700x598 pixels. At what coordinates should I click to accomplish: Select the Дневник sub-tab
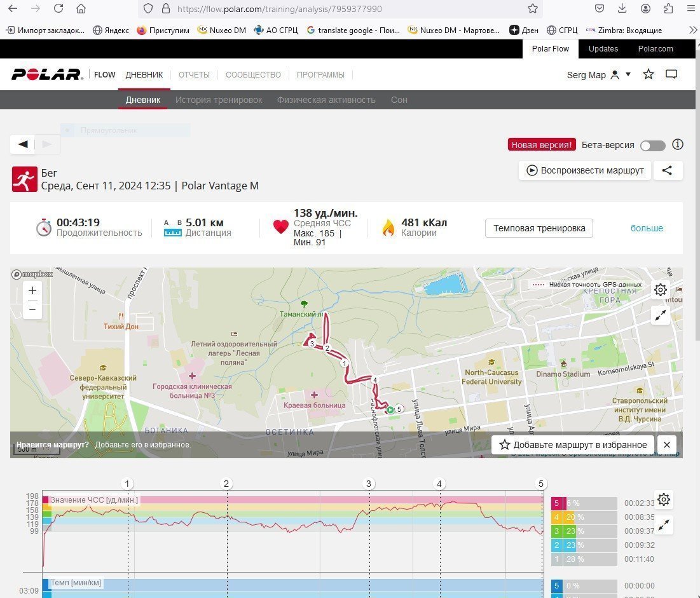tap(143, 100)
